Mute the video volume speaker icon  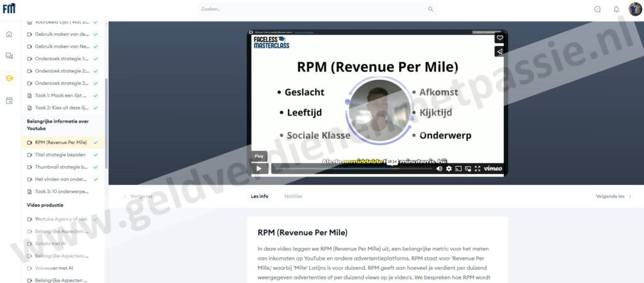pos(439,169)
